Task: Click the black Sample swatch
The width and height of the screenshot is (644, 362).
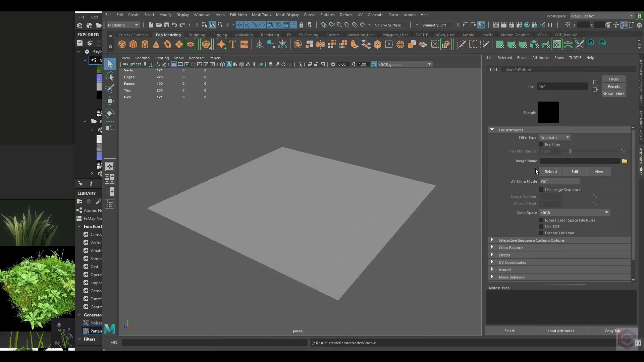Action: coord(548,112)
